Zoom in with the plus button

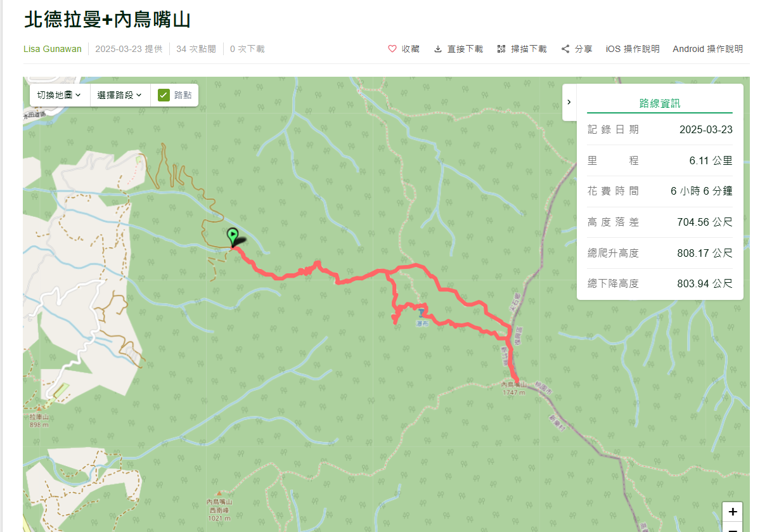tap(732, 512)
